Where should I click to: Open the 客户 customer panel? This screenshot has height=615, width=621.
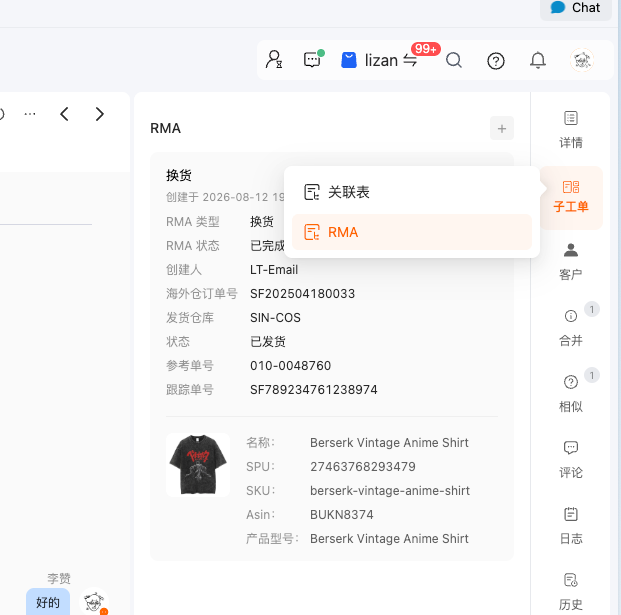tap(571, 261)
